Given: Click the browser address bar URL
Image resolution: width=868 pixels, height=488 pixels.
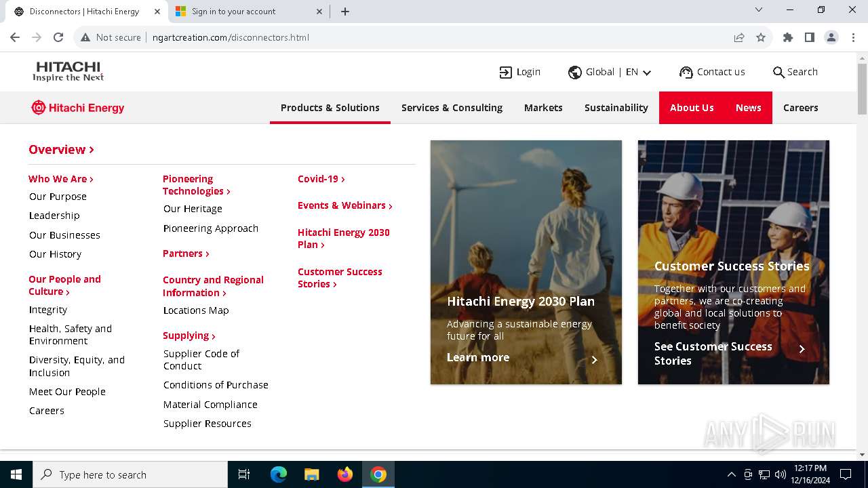Looking at the screenshot, I should tap(231, 37).
